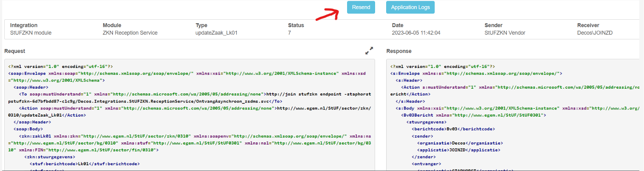Select the Status column header
The height and width of the screenshot is (171, 644).
(296, 25)
